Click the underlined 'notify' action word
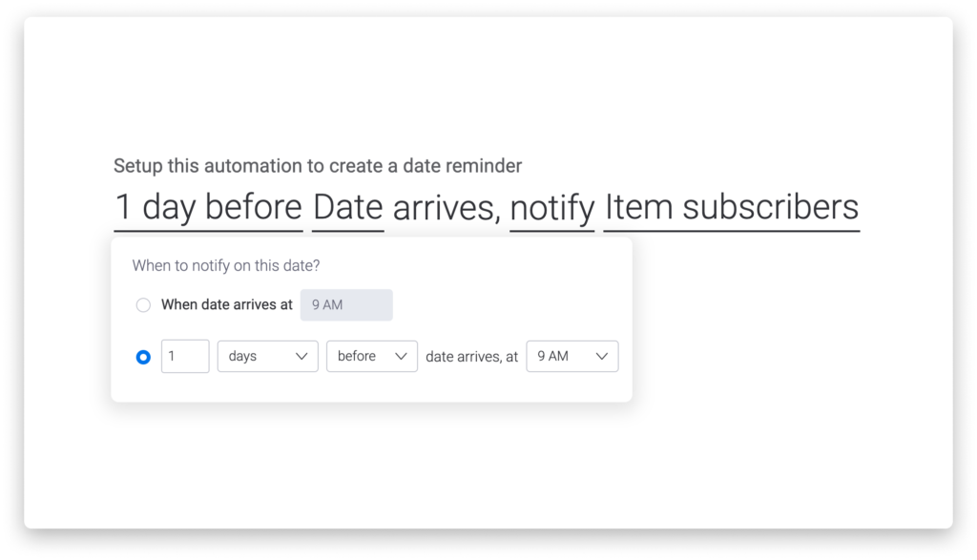This screenshot has height=560, width=977. (x=552, y=207)
